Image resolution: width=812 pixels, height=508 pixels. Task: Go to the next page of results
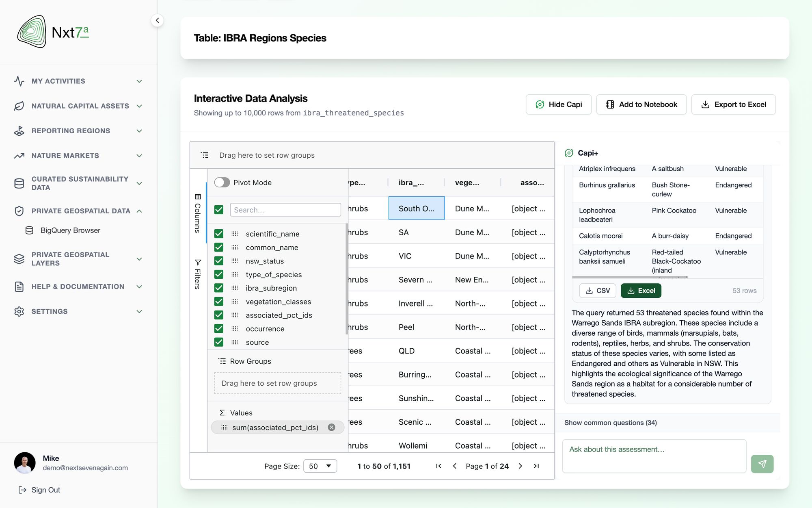[520, 466]
